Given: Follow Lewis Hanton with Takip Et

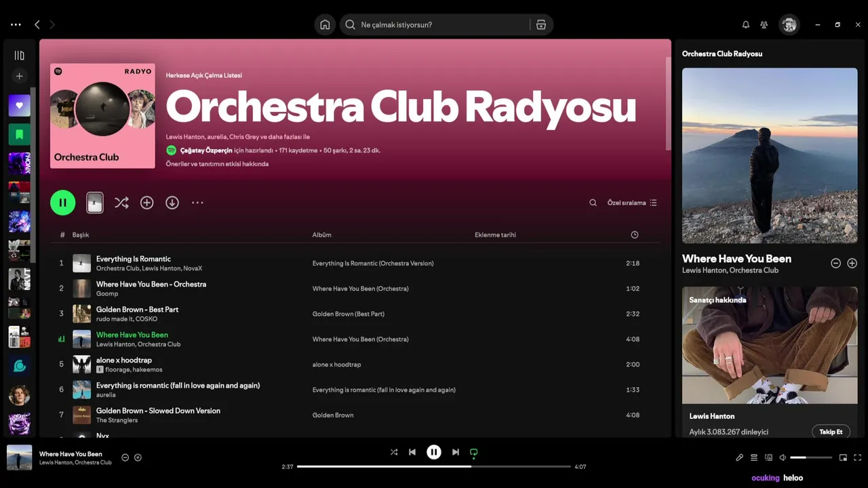Looking at the screenshot, I should coord(831,432).
